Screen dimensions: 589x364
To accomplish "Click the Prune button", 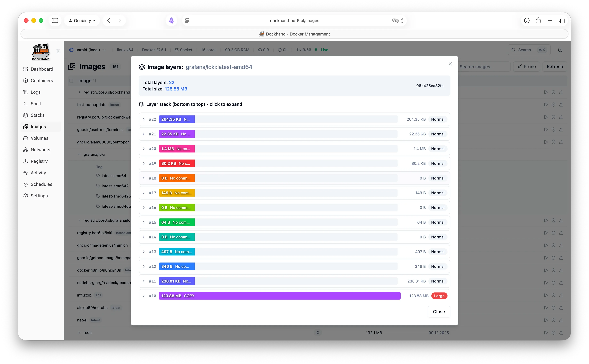I will point(526,67).
